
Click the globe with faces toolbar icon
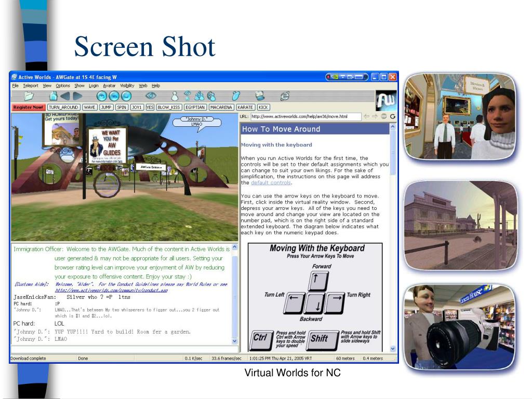[211, 96]
